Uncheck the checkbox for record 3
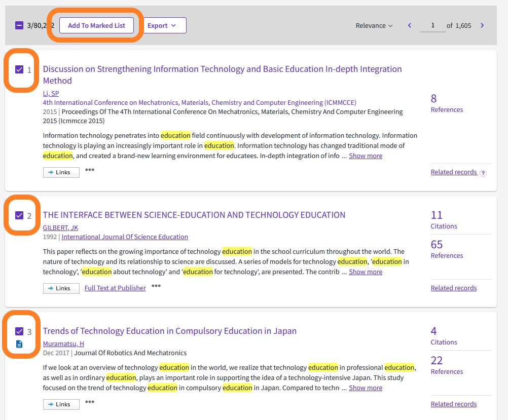This screenshot has height=420, width=508. tap(19, 331)
